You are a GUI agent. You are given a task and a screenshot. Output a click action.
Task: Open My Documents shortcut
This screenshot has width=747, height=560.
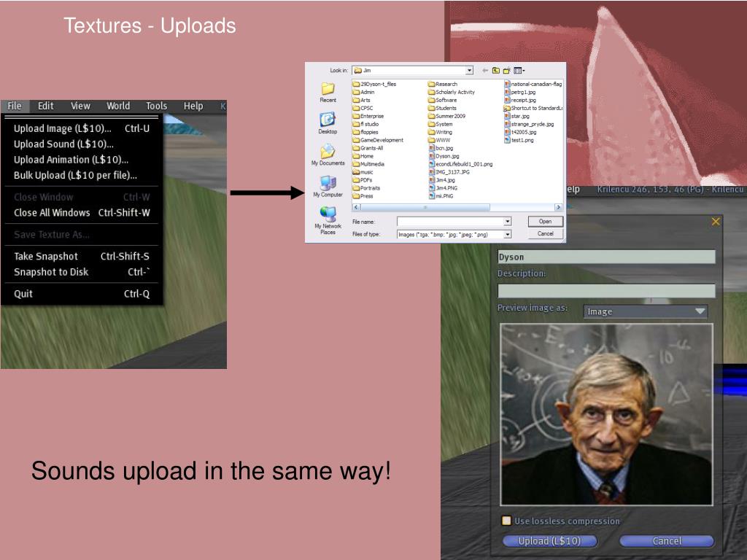point(328,155)
